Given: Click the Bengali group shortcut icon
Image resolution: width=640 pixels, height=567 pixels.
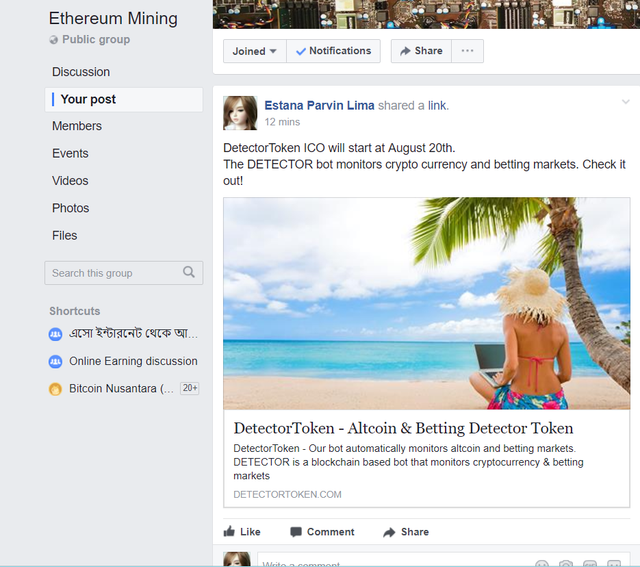Looking at the screenshot, I should click(x=55, y=334).
